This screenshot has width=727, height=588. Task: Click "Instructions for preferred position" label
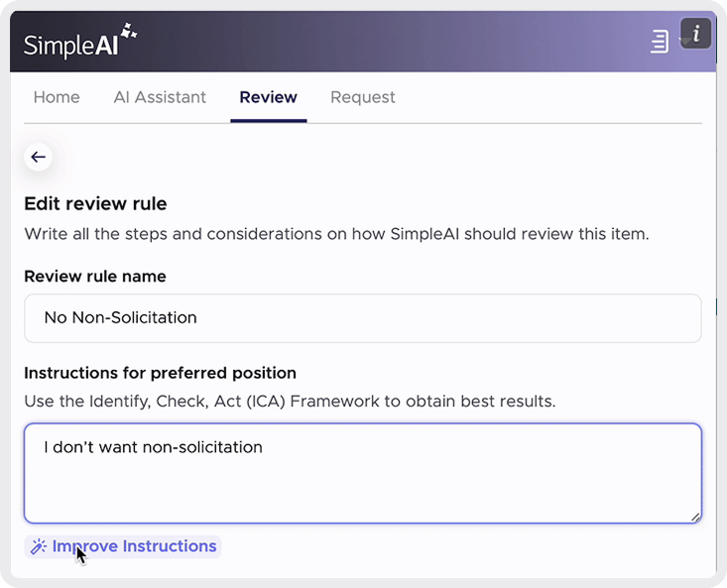(x=160, y=373)
